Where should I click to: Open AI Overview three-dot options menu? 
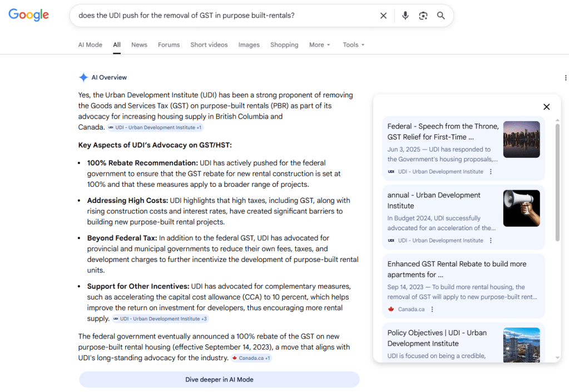point(565,78)
